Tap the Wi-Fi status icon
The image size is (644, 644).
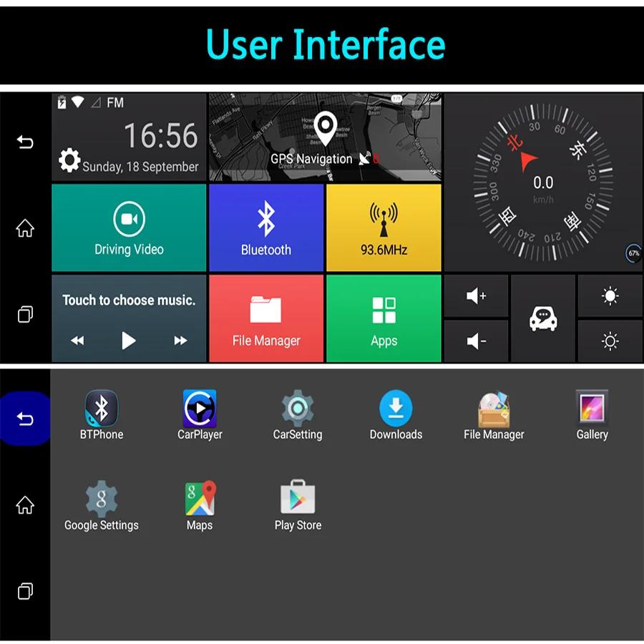[x=77, y=102]
